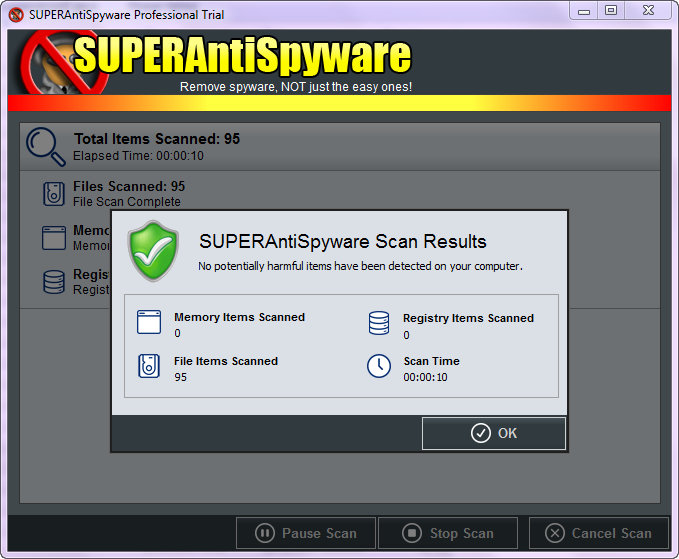Viewport: 679px width, 559px height.
Task: Select the 'No potentially harmful items' message
Action: point(360,266)
